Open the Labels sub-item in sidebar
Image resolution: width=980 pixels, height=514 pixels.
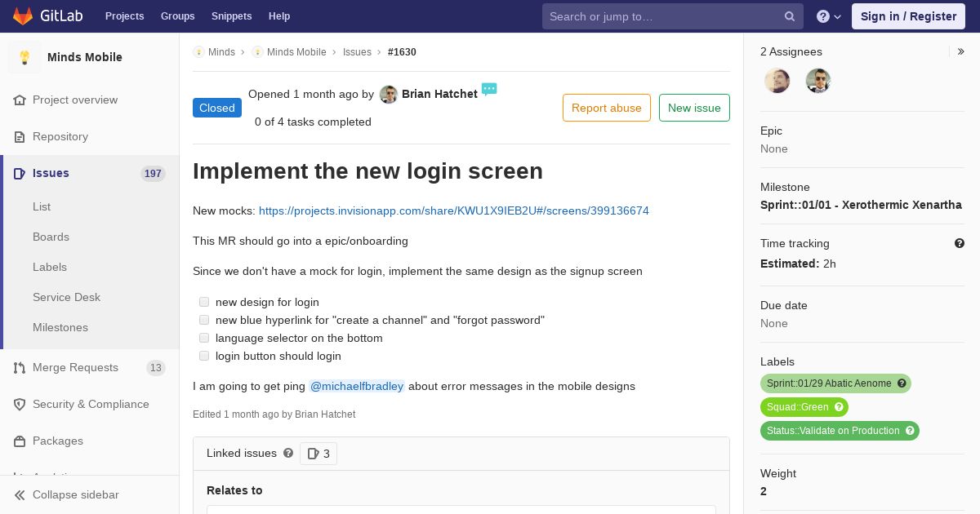point(50,267)
